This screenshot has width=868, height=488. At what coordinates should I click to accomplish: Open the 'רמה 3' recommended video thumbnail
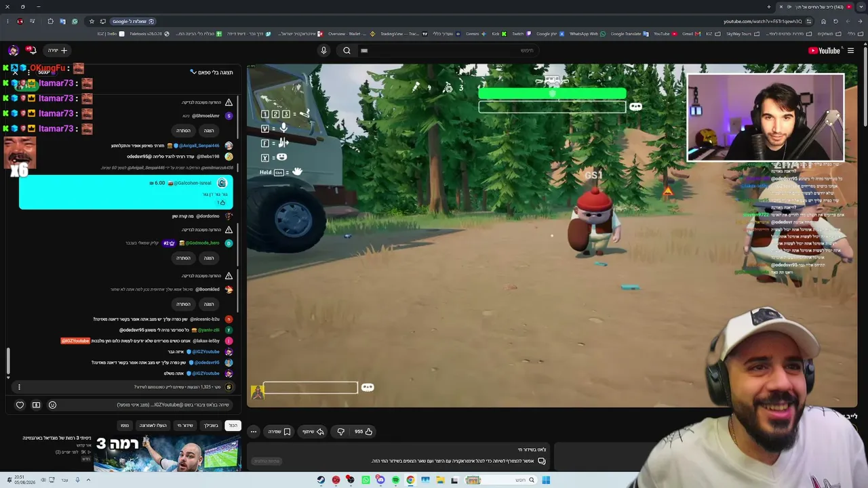point(167,453)
